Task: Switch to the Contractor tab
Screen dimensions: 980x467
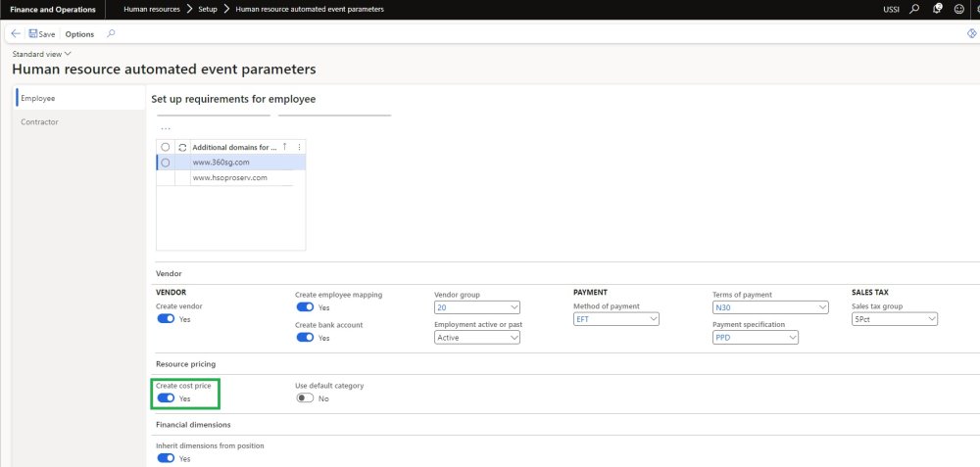Action: coord(40,122)
